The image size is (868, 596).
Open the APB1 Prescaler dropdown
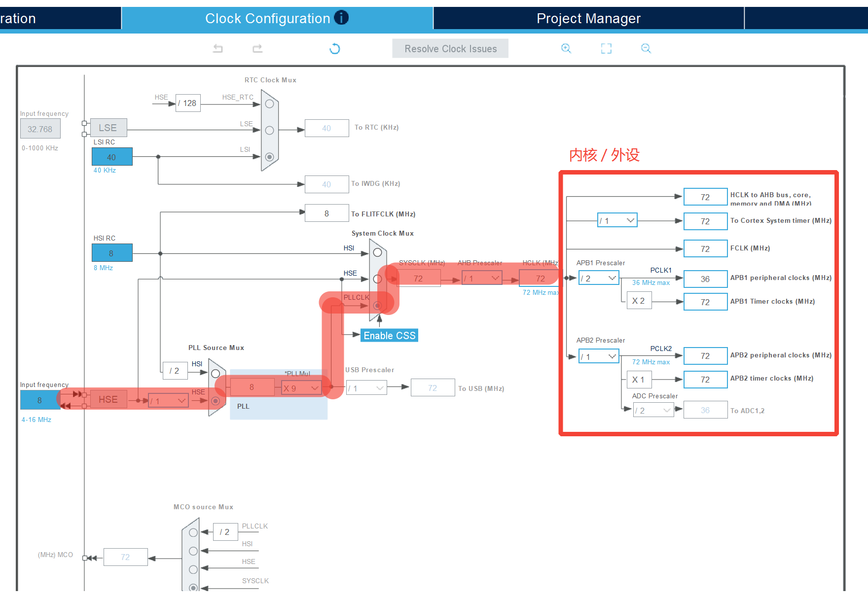tap(599, 278)
